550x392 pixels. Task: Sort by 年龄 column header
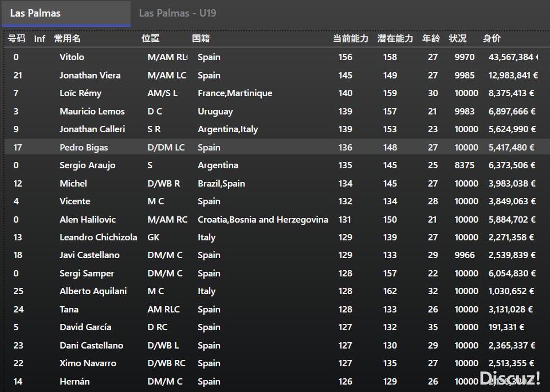(431, 38)
